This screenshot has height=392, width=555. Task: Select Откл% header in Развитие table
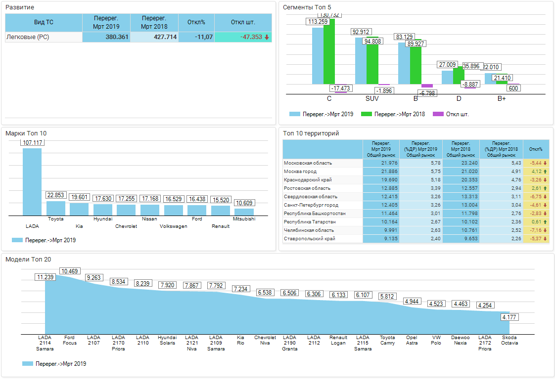196,22
